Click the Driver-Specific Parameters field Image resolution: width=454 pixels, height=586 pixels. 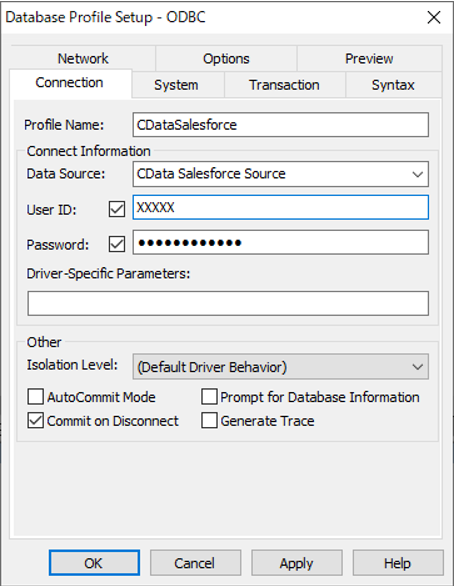click(228, 303)
